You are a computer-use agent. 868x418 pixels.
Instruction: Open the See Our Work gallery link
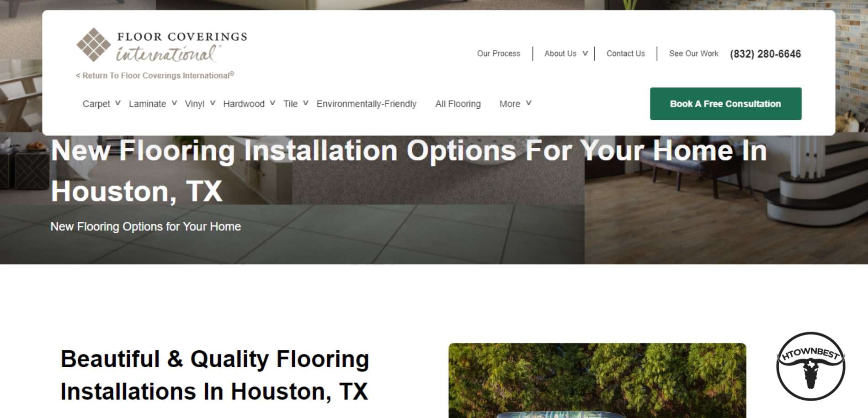[x=694, y=54]
